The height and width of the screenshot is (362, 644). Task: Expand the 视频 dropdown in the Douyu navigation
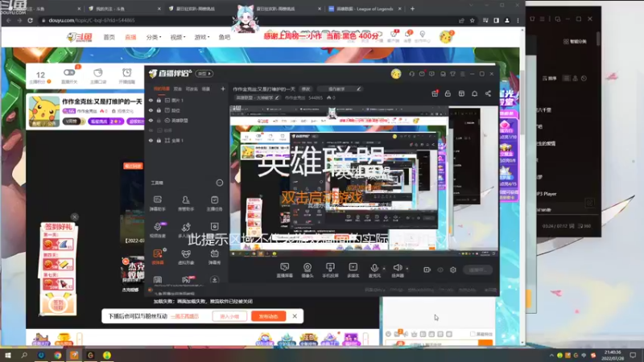[x=177, y=37]
